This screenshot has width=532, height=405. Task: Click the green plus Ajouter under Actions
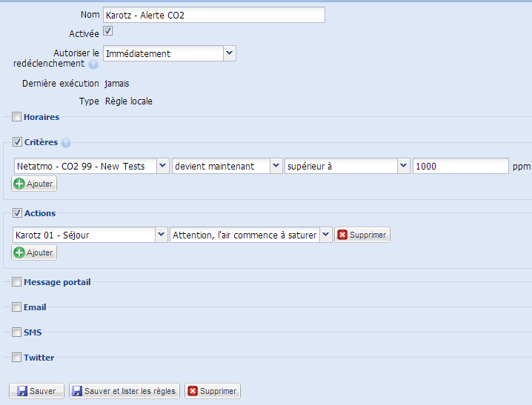coord(34,252)
